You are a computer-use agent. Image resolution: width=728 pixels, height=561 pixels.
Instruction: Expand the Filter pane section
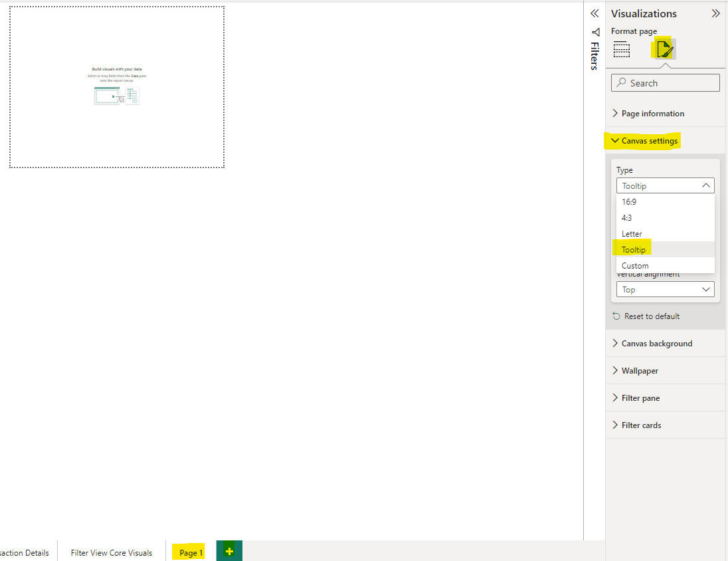point(666,398)
